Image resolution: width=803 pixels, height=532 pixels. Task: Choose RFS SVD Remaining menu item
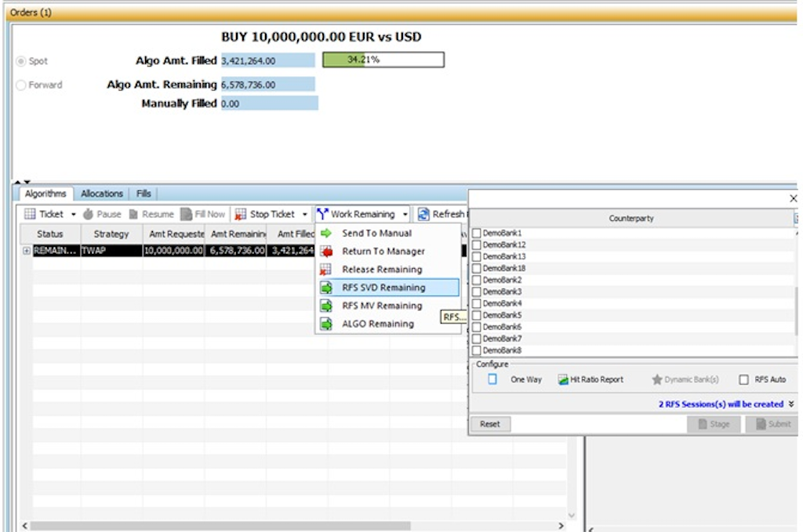[x=383, y=288]
